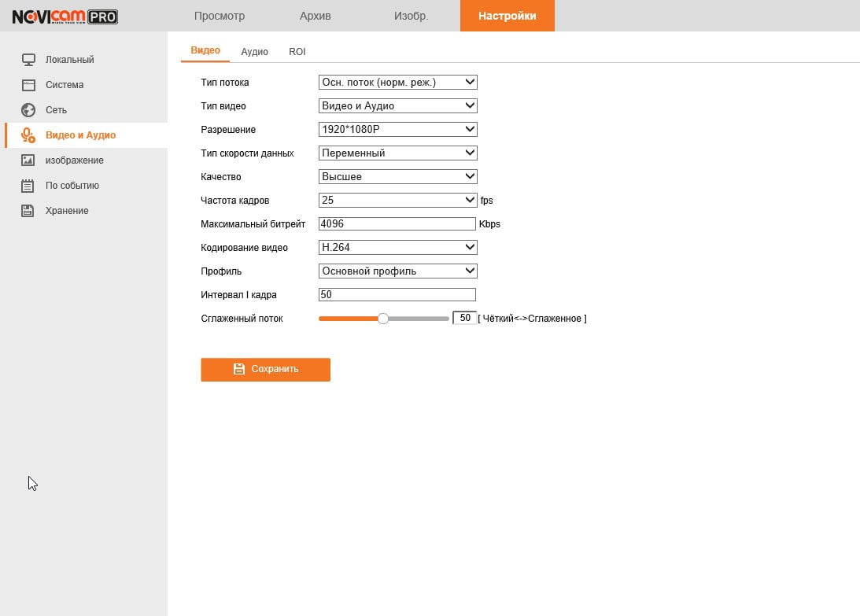
Task: Open the Тип потока dropdown
Action: click(397, 83)
